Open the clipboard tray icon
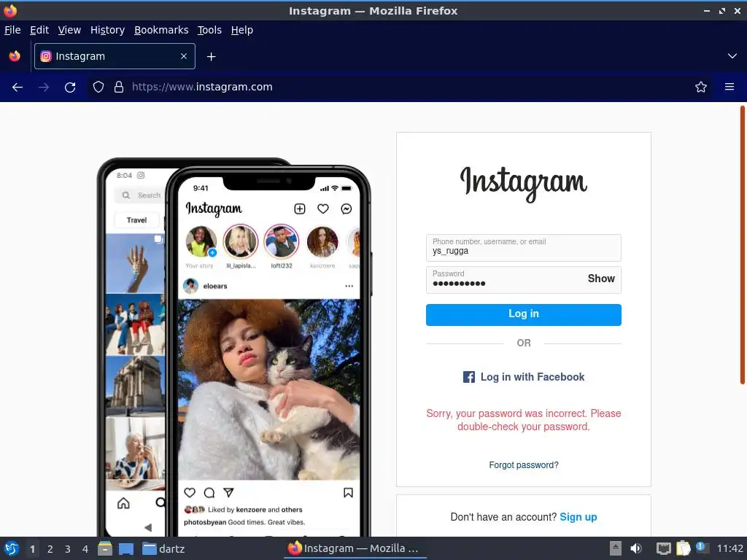The image size is (747, 560). pos(683,548)
